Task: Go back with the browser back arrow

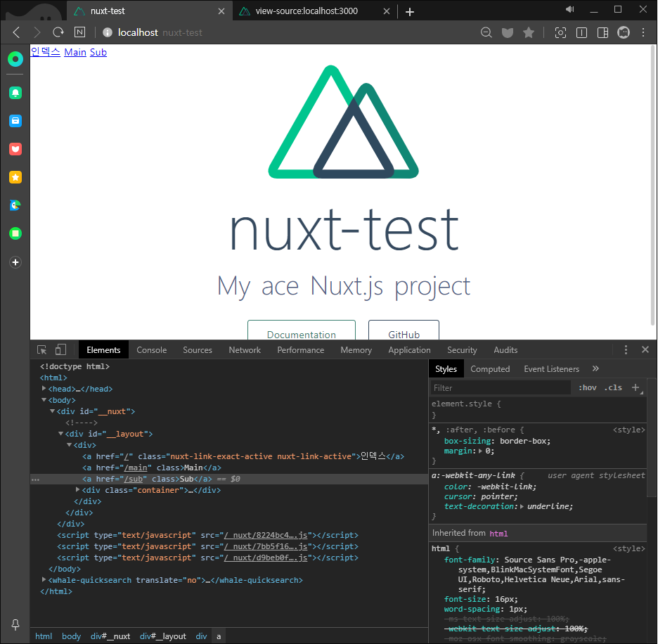Action: [16, 32]
